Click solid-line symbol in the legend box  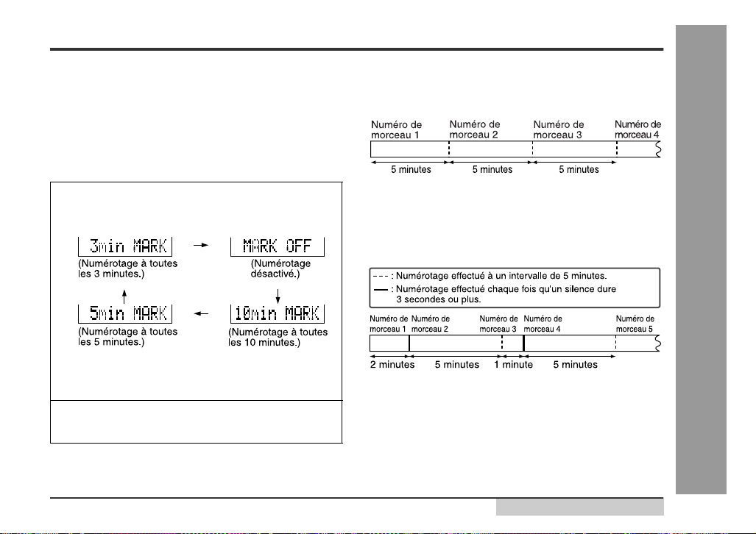381,290
